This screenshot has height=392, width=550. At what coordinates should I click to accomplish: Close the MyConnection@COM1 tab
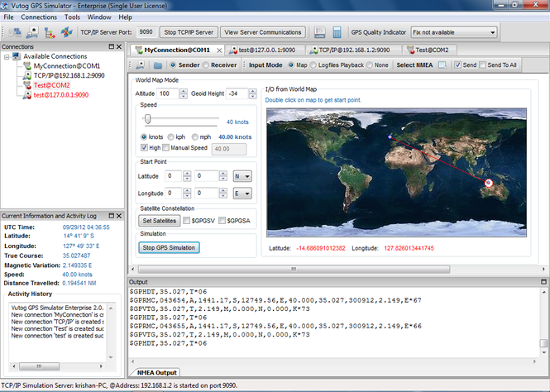pyautogui.click(x=219, y=50)
